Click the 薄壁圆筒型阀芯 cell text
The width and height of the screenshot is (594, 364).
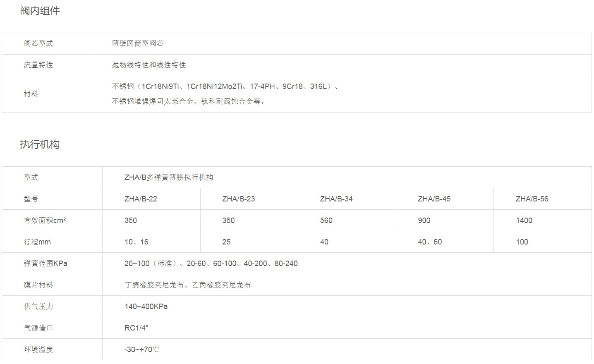[138, 43]
